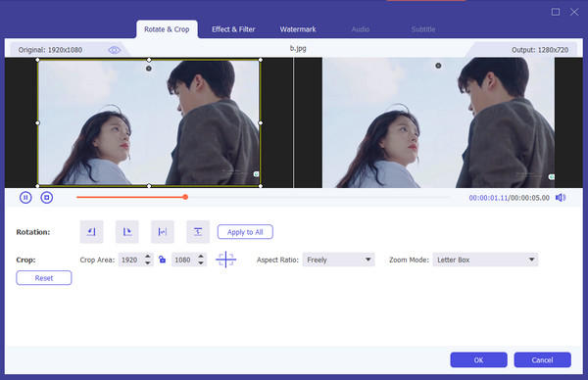Increase the crop height value
Viewport: 588px width, 380px height.
pos(201,257)
